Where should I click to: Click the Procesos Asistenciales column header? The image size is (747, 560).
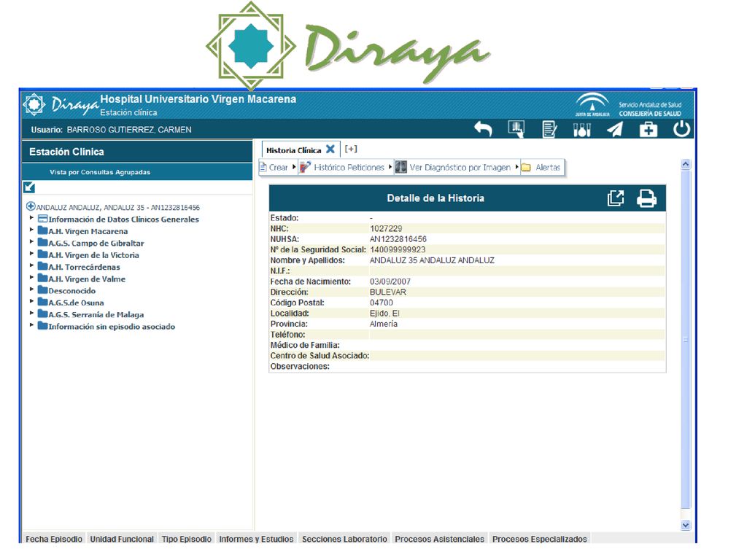[439, 539]
